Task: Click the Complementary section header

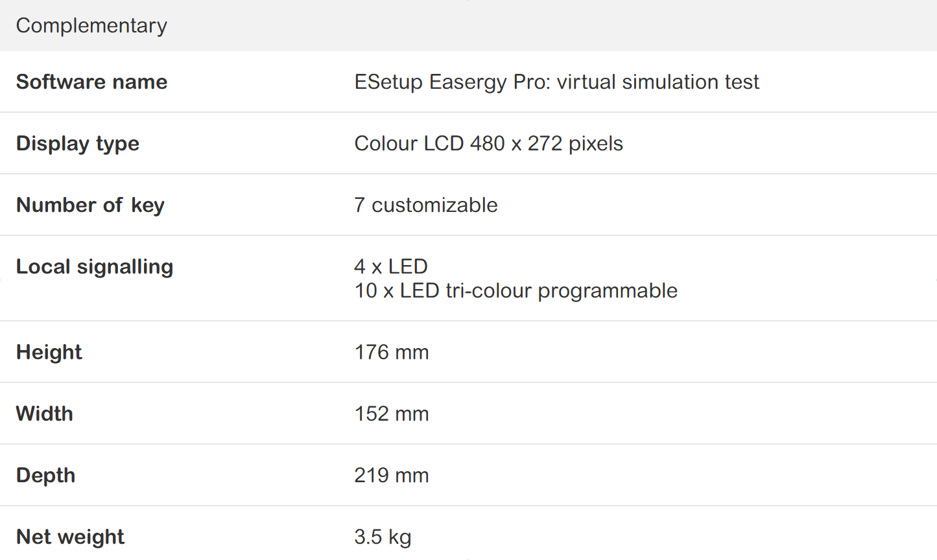Action: [x=91, y=26]
